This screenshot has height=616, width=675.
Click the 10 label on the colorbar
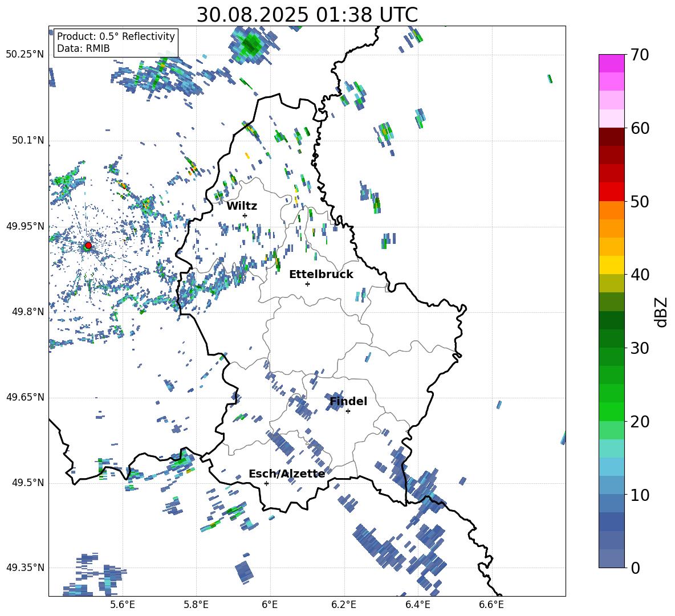(640, 495)
